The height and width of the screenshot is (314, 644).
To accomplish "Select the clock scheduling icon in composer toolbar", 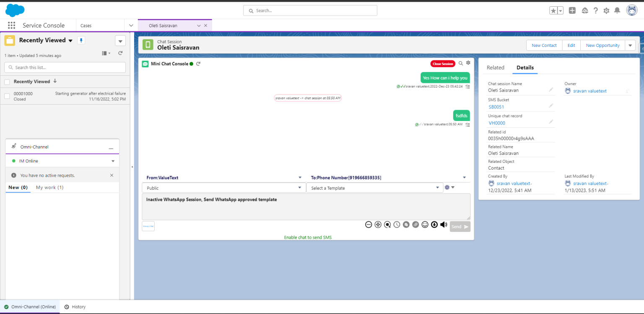I will click(397, 224).
